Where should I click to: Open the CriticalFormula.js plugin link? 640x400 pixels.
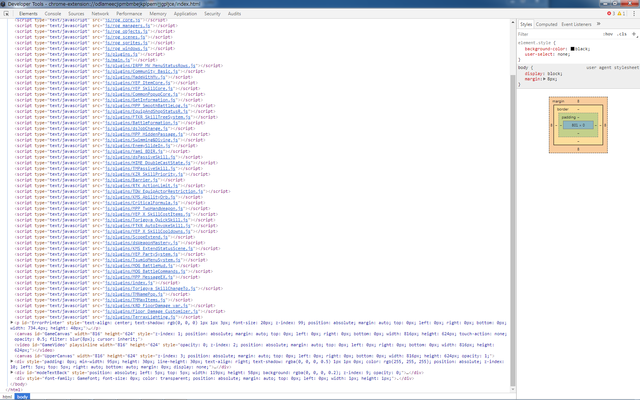141,202
